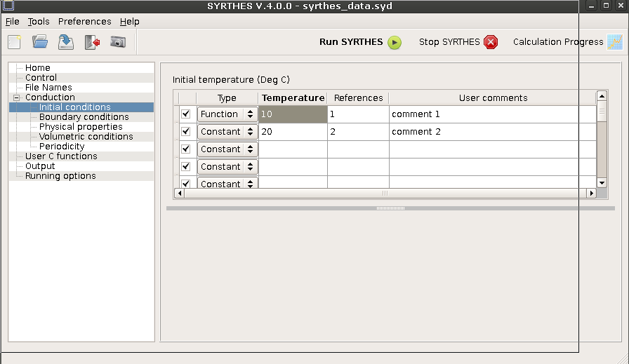Open the Tools menu
This screenshot has width=629, height=364.
coord(39,22)
